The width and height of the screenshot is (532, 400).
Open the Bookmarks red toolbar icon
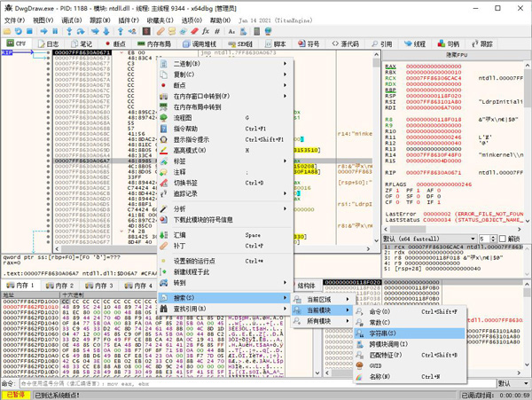tap(194, 32)
